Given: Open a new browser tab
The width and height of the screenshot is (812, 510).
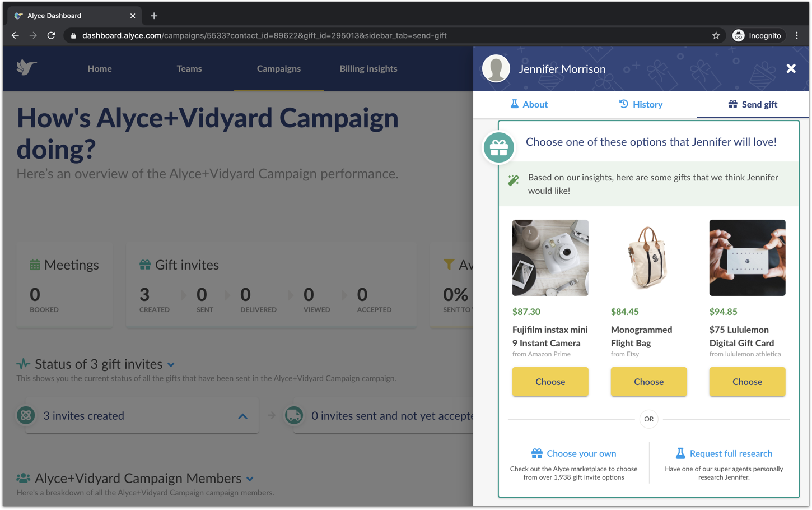Looking at the screenshot, I should click(x=154, y=16).
